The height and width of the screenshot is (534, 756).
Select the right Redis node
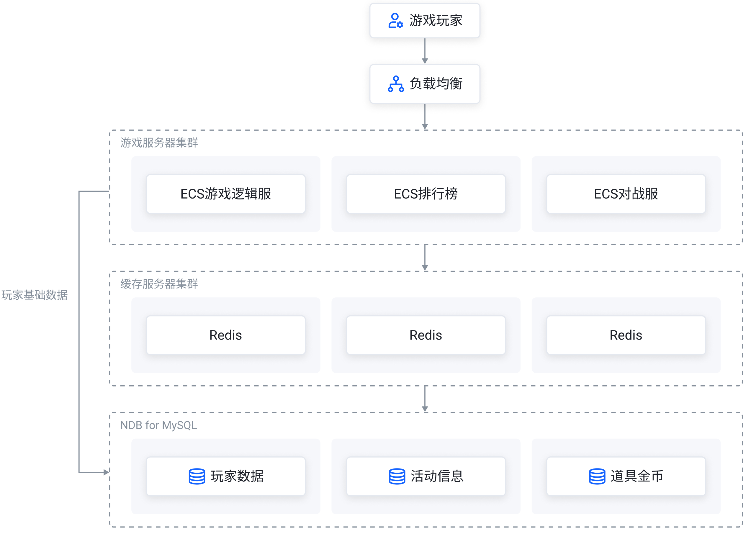coord(626,335)
